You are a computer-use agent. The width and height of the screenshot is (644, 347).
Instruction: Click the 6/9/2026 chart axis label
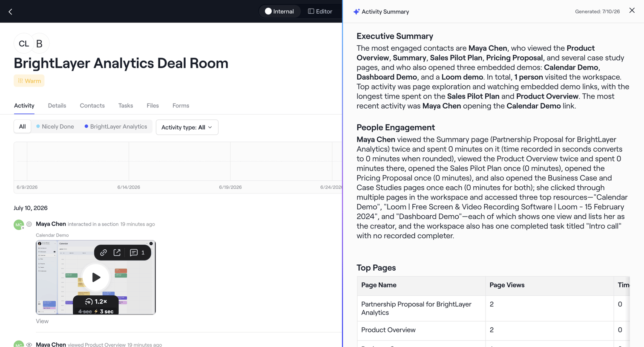[27, 187]
